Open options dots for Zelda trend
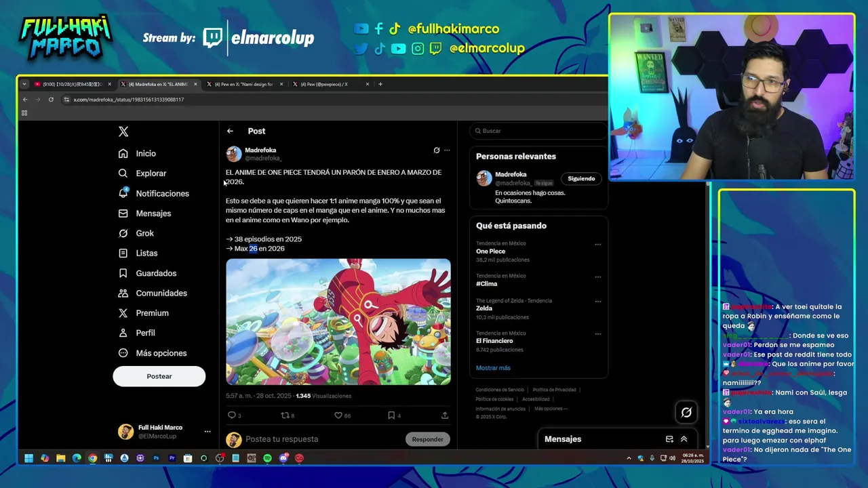The width and height of the screenshot is (868, 488). tap(597, 302)
